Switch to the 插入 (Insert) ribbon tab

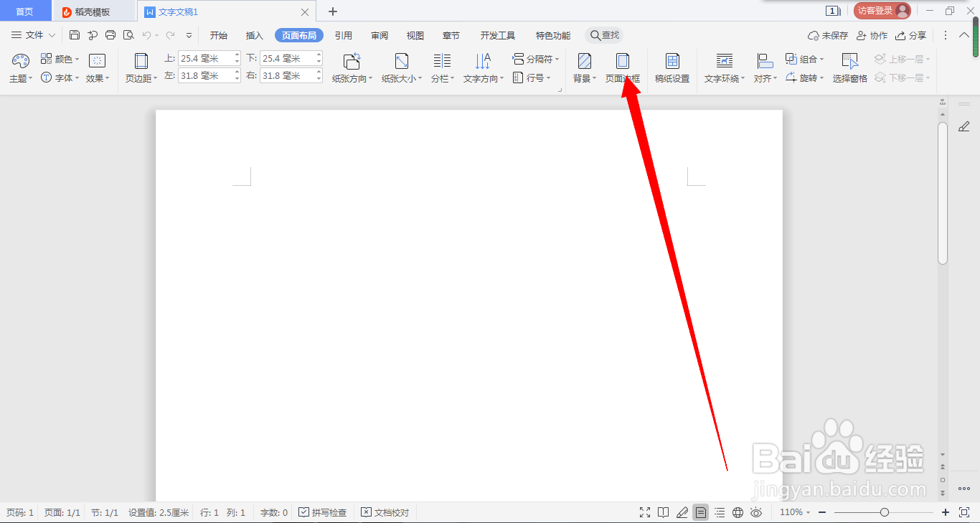[254, 34]
